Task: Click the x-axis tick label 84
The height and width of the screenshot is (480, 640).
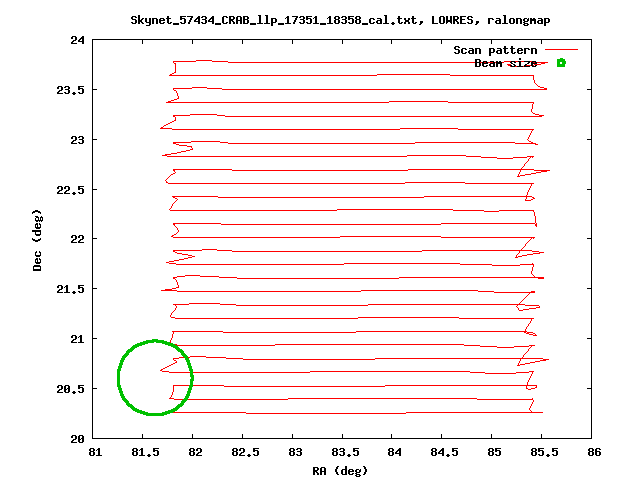Action: tap(395, 452)
